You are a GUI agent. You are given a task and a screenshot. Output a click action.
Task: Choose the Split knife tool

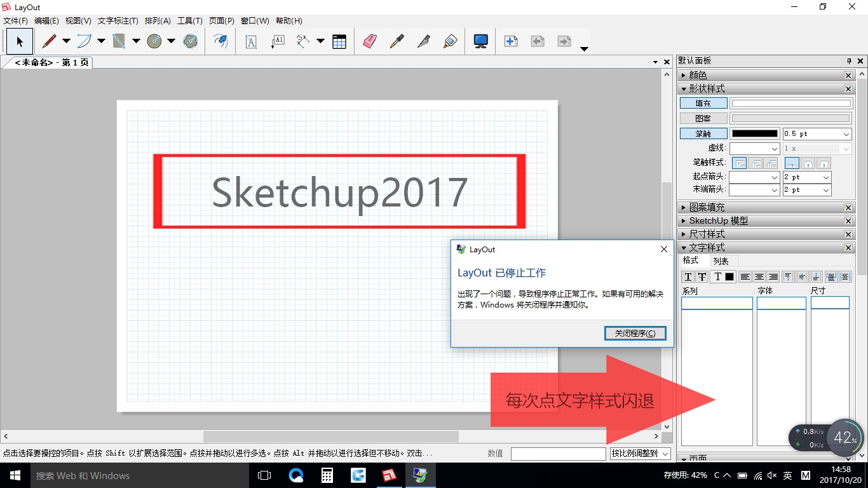click(x=423, y=41)
